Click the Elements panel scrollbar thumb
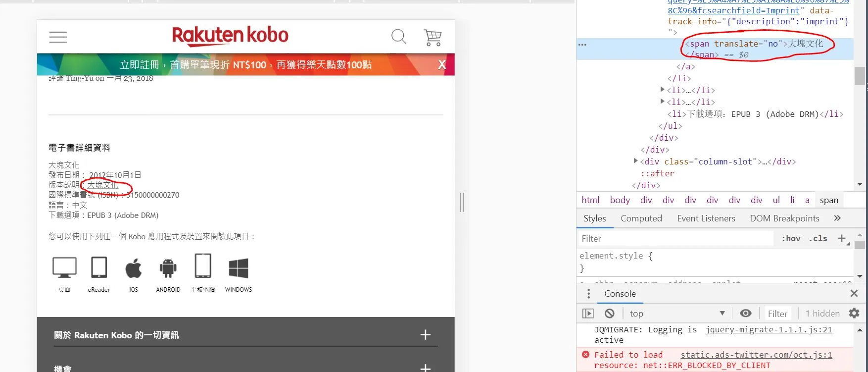The height and width of the screenshot is (372, 868). [x=860, y=76]
